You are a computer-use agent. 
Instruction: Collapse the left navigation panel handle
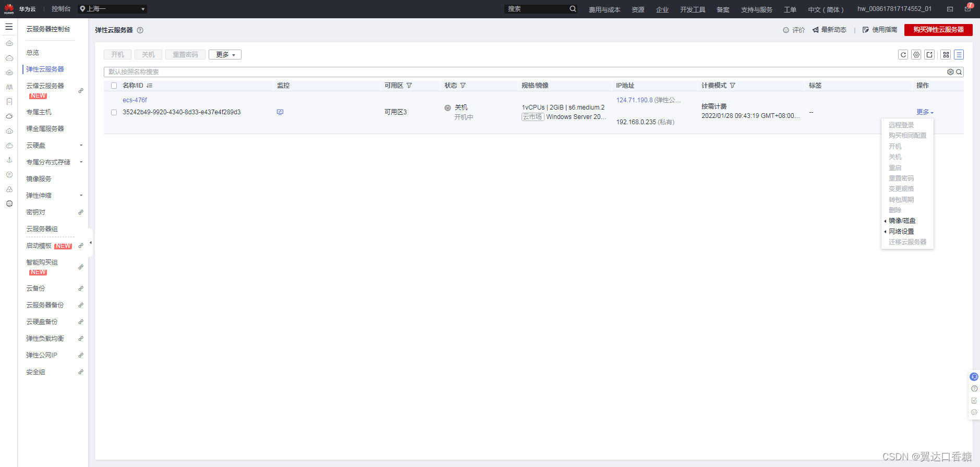(x=90, y=243)
